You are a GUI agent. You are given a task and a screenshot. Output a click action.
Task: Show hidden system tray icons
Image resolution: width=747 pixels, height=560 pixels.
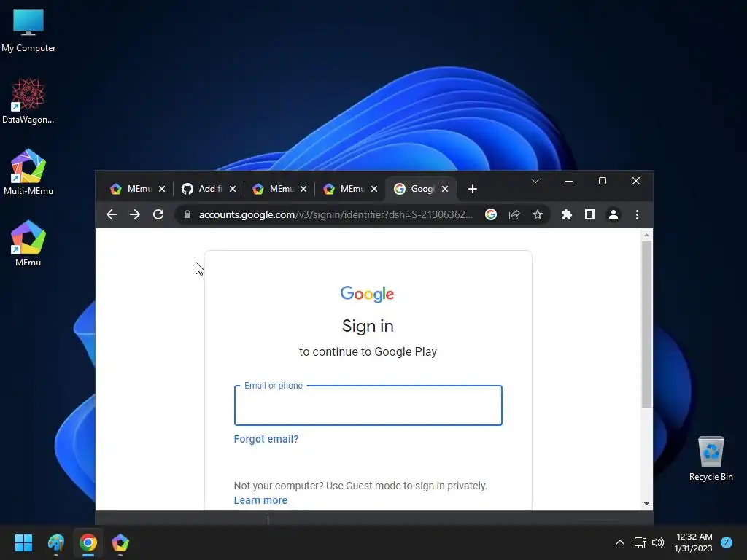620,542
